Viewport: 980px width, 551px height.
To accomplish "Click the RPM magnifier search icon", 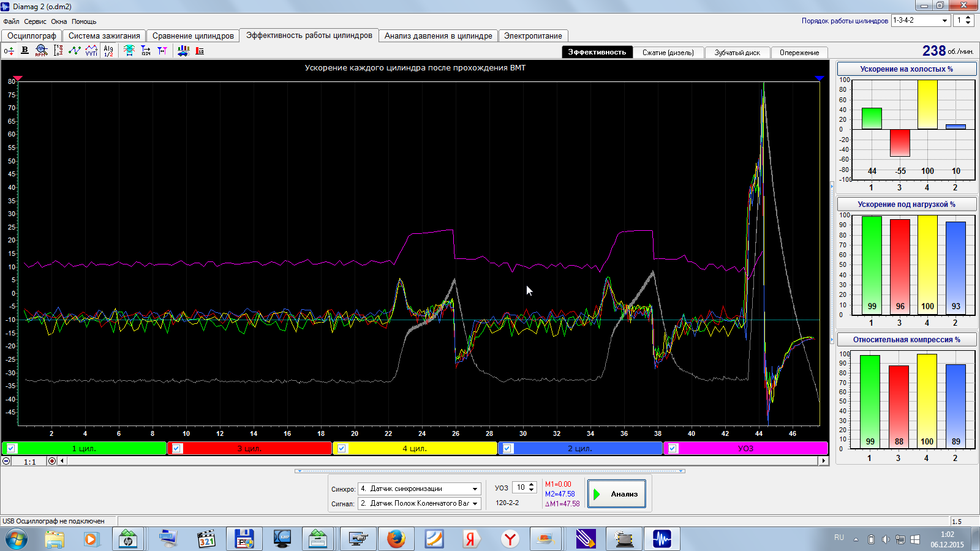I will pyautogui.click(x=42, y=51).
